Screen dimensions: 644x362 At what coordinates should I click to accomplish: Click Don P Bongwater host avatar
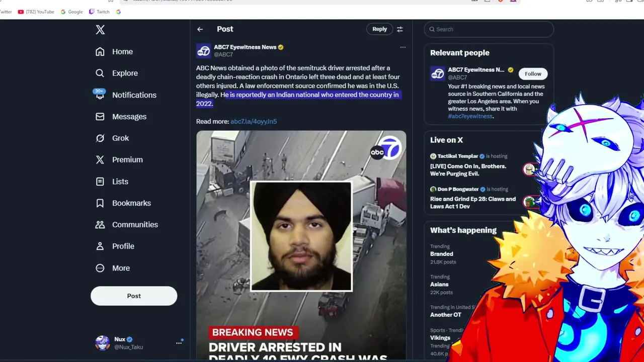click(433, 190)
